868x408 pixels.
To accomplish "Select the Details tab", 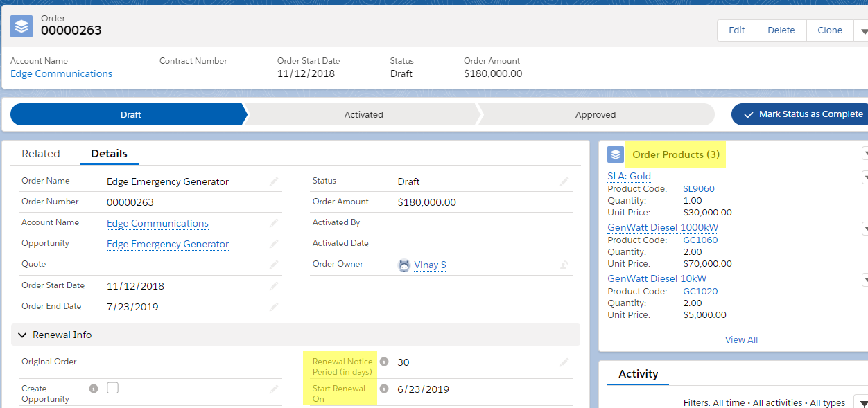I will [109, 154].
